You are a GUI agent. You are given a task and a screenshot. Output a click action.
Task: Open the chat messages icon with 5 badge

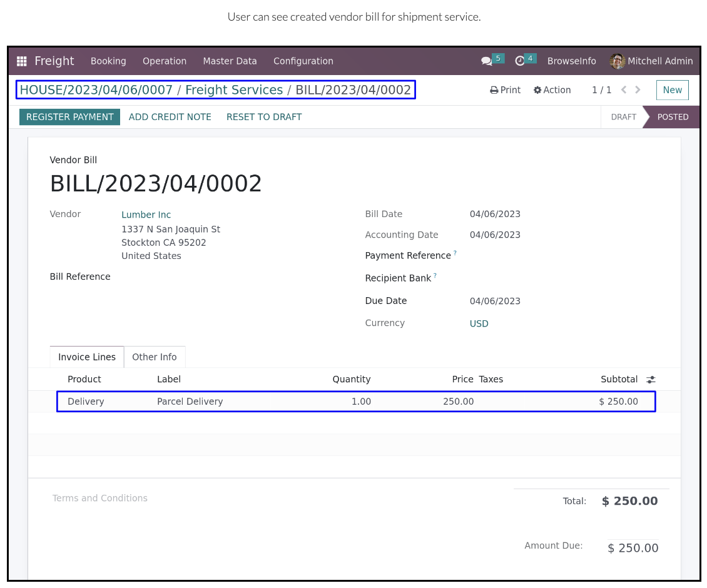coord(487,61)
